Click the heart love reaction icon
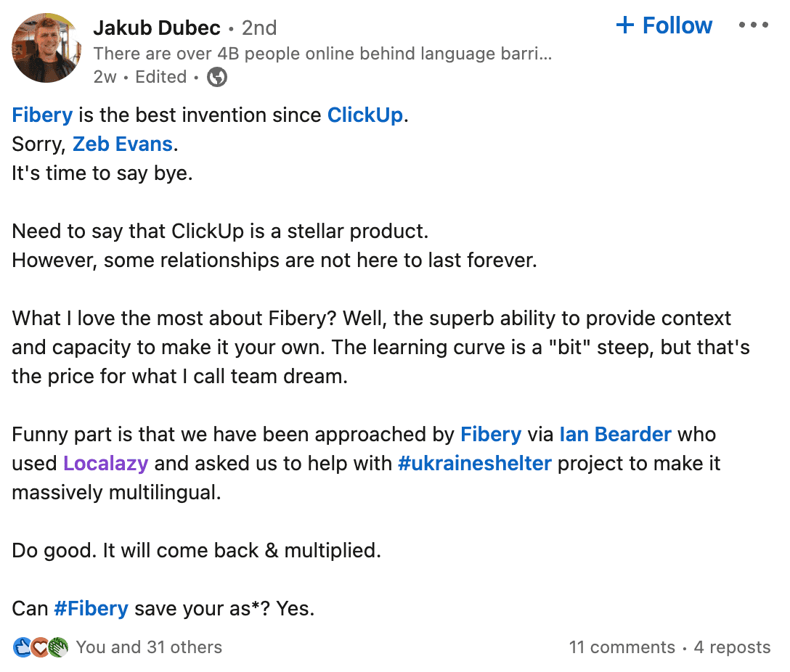 coord(40,647)
